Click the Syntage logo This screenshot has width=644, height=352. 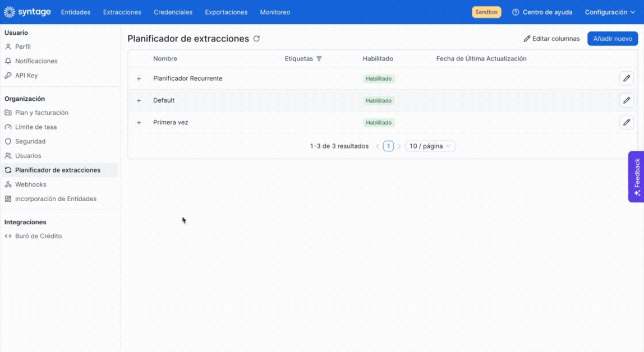tap(27, 12)
